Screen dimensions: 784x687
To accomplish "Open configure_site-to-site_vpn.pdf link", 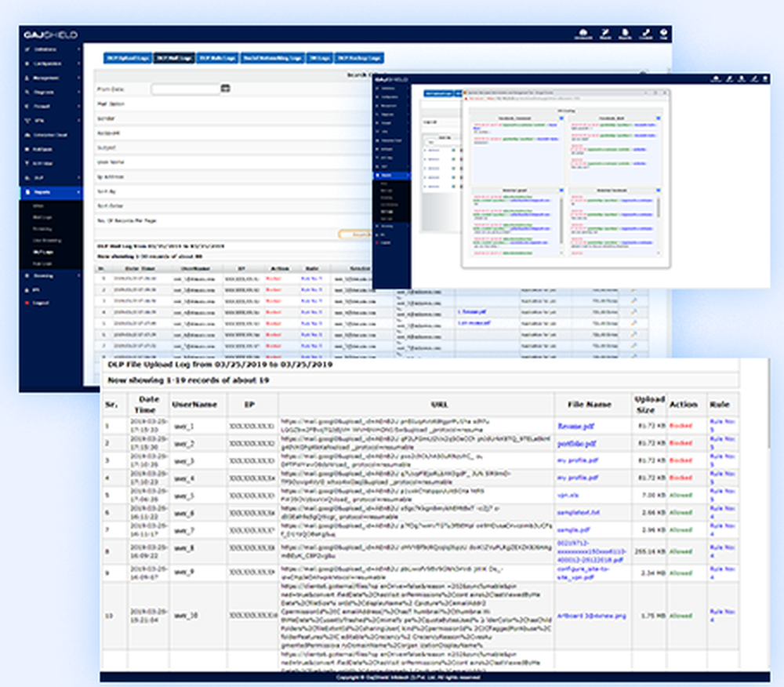I will click(x=583, y=573).
